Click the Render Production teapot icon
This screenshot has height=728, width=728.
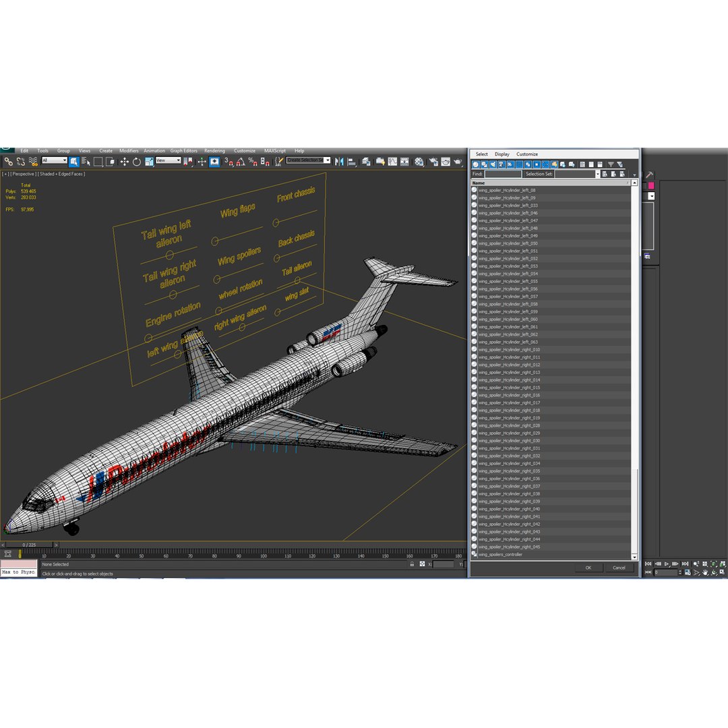coord(458,161)
